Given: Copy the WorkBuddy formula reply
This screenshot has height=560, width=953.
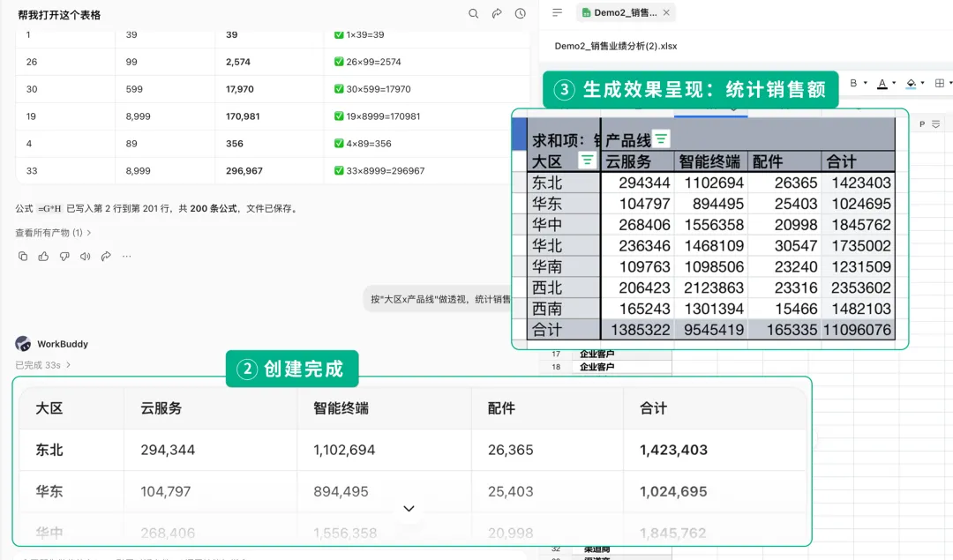Looking at the screenshot, I should pos(22,257).
